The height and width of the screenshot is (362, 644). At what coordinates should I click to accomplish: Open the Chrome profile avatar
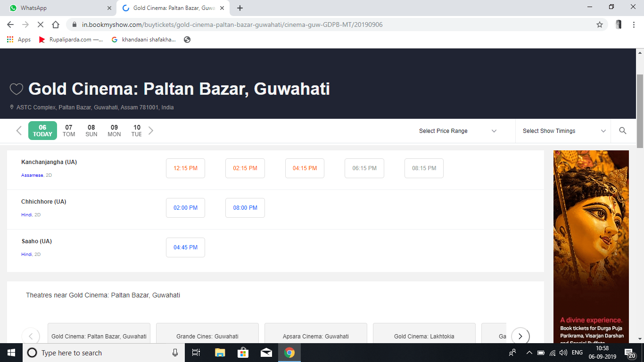pyautogui.click(x=619, y=25)
